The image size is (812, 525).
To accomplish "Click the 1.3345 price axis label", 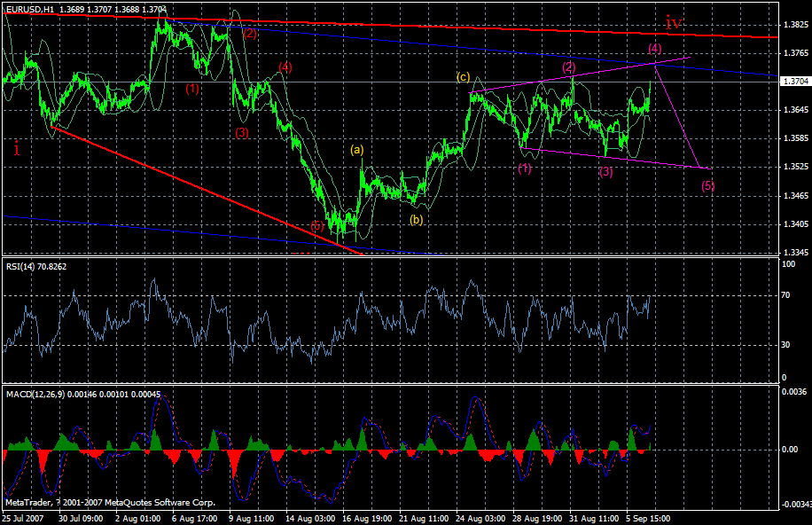I will point(796,253).
